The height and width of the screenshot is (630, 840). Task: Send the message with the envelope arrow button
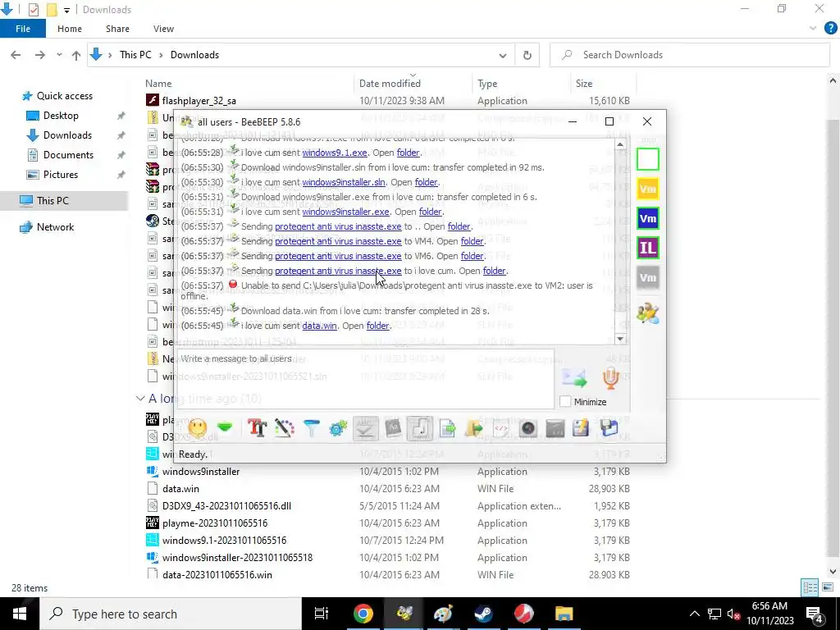(575, 378)
